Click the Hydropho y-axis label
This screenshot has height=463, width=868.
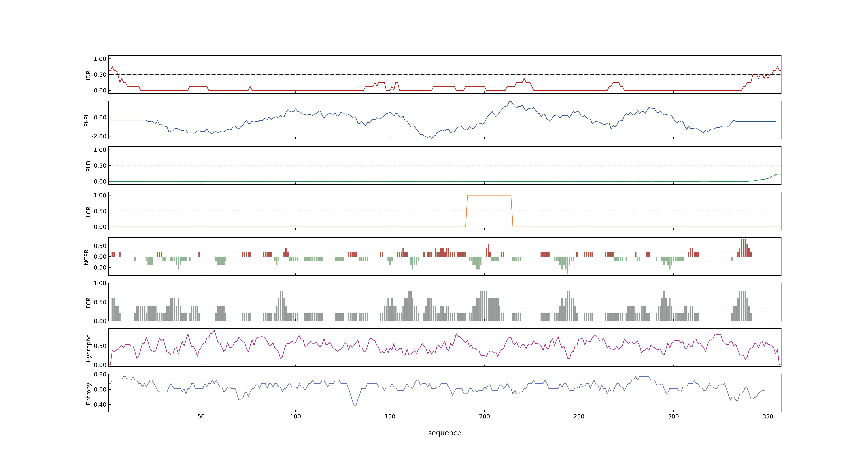tap(88, 348)
